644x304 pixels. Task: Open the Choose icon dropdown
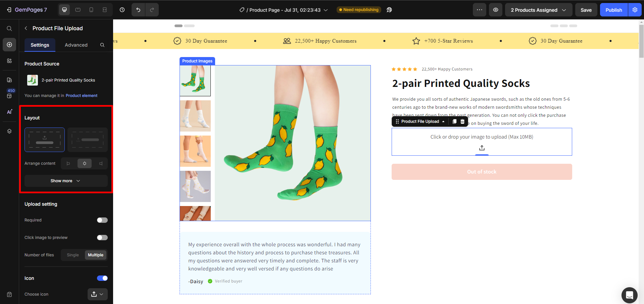[97, 294]
